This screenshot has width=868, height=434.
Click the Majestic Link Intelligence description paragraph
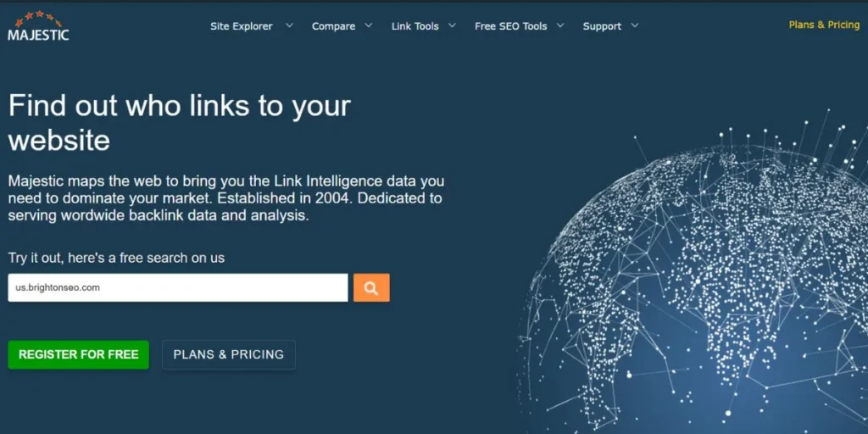pyautogui.click(x=225, y=198)
